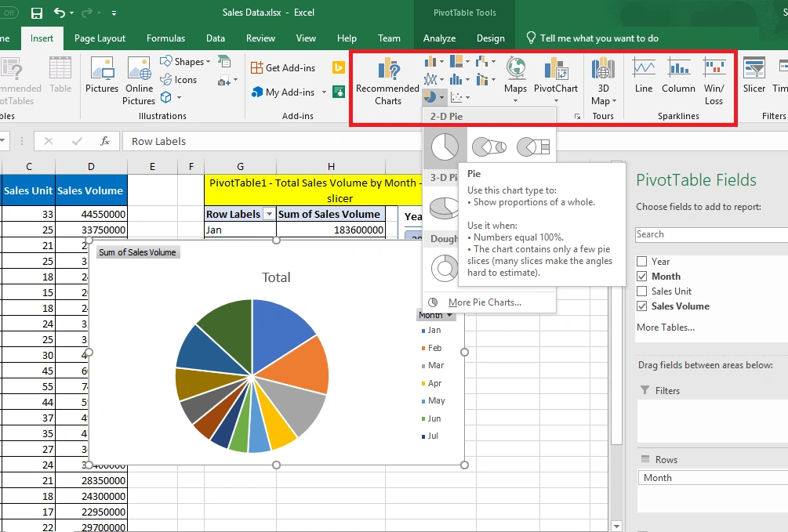Insert Pictures from this device

tap(102, 75)
